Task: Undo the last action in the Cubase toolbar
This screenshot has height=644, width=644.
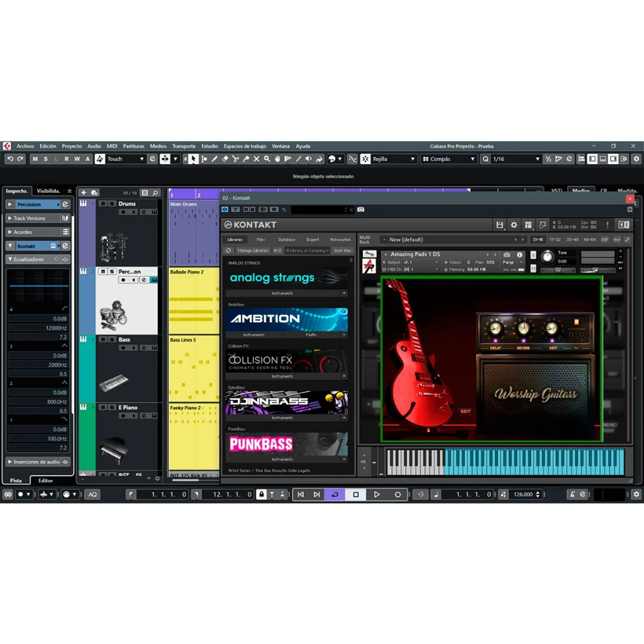Action: tap(10, 159)
